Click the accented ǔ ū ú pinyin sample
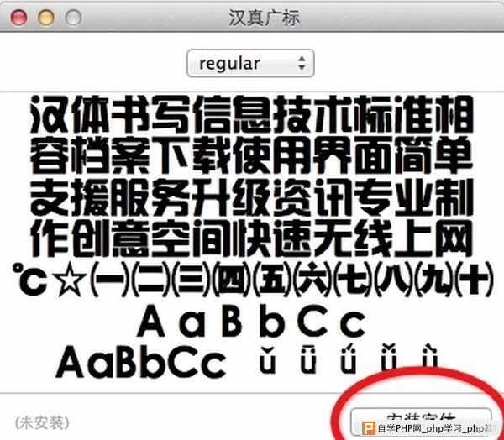 pyautogui.click(x=349, y=359)
